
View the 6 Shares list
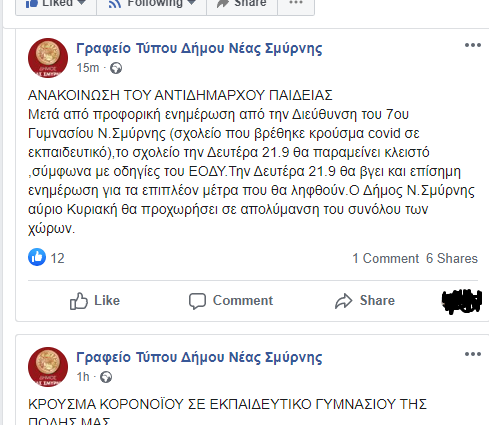(x=452, y=258)
